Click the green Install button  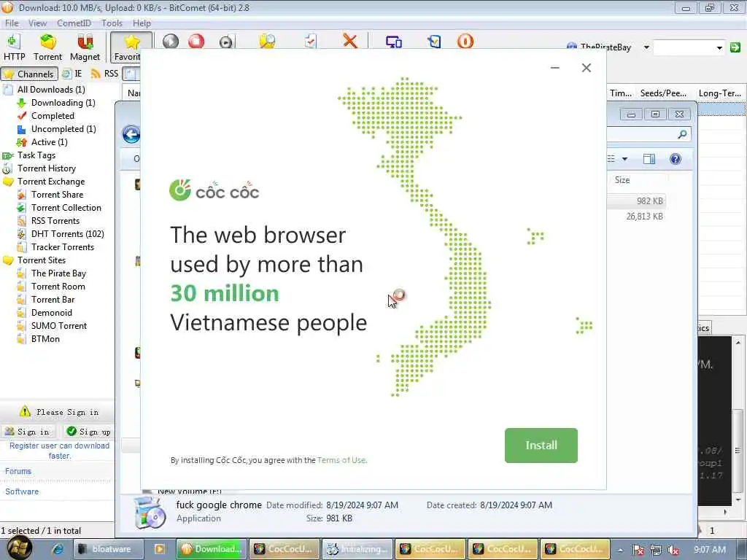point(541,446)
